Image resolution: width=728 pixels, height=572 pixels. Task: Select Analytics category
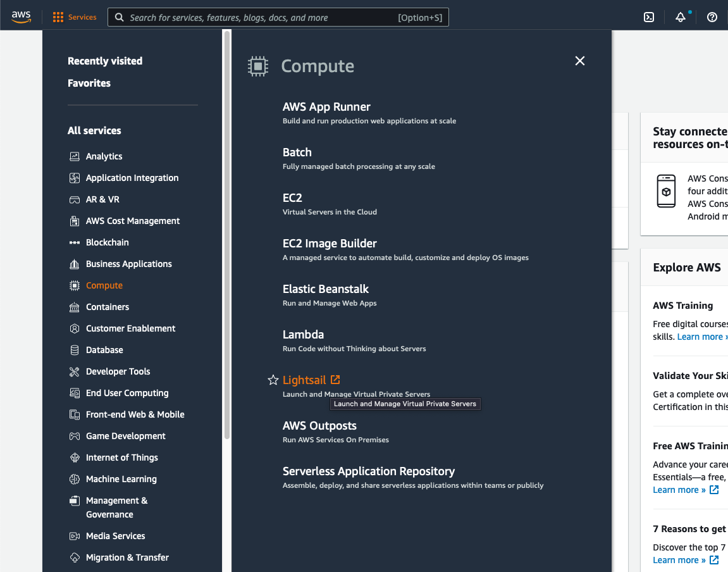pyautogui.click(x=104, y=156)
